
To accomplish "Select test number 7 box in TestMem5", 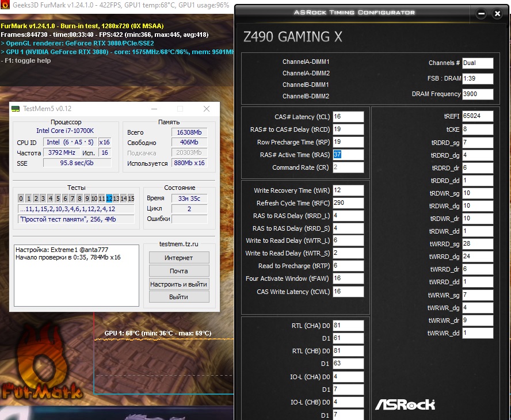I will pos(73,198).
